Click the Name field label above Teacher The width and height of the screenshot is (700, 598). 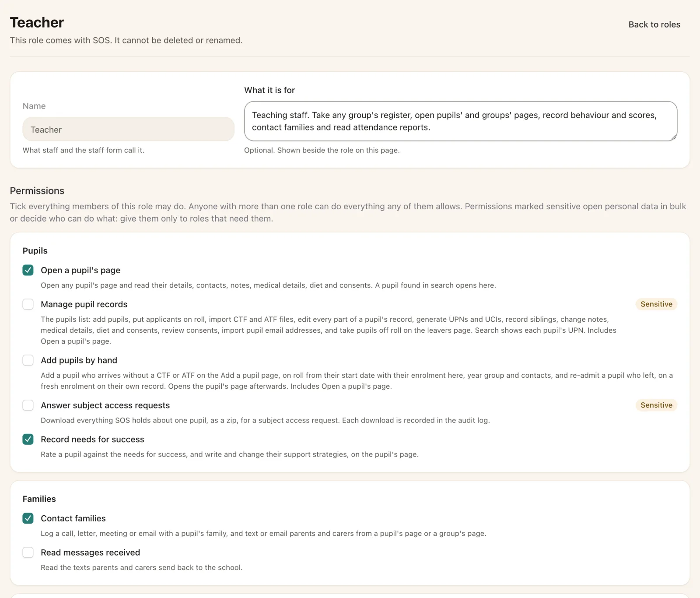pos(34,106)
